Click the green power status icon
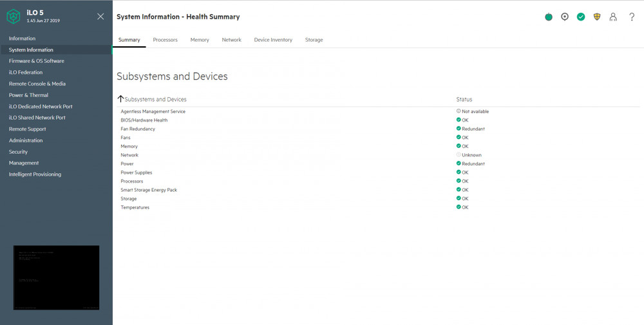Image resolution: width=644 pixels, height=325 pixels. click(549, 17)
